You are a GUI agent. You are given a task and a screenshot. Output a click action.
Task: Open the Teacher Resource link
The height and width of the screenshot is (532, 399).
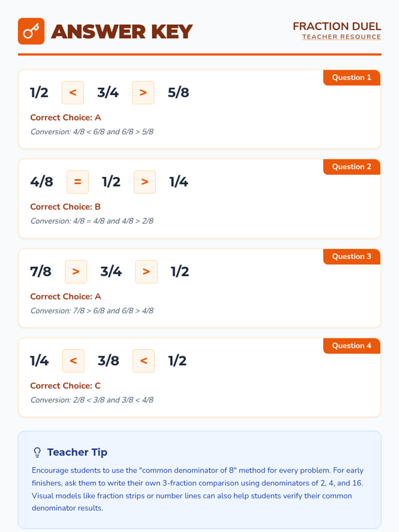341,37
